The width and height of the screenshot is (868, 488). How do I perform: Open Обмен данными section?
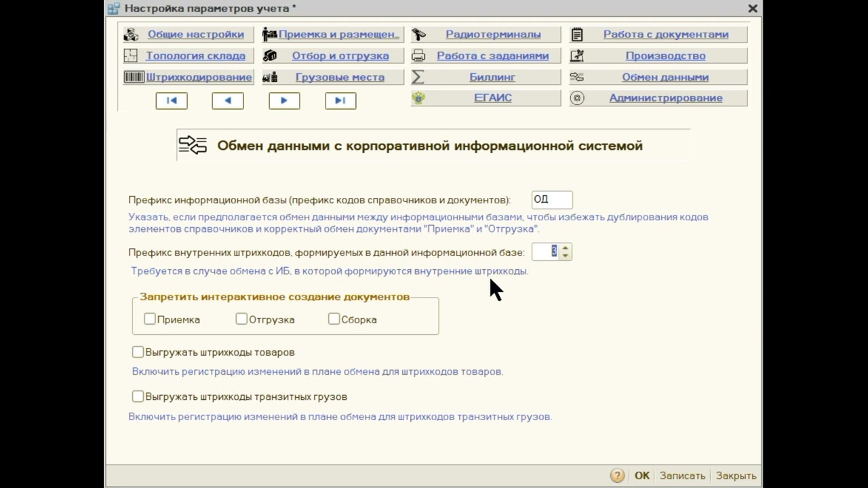click(665, 77)
